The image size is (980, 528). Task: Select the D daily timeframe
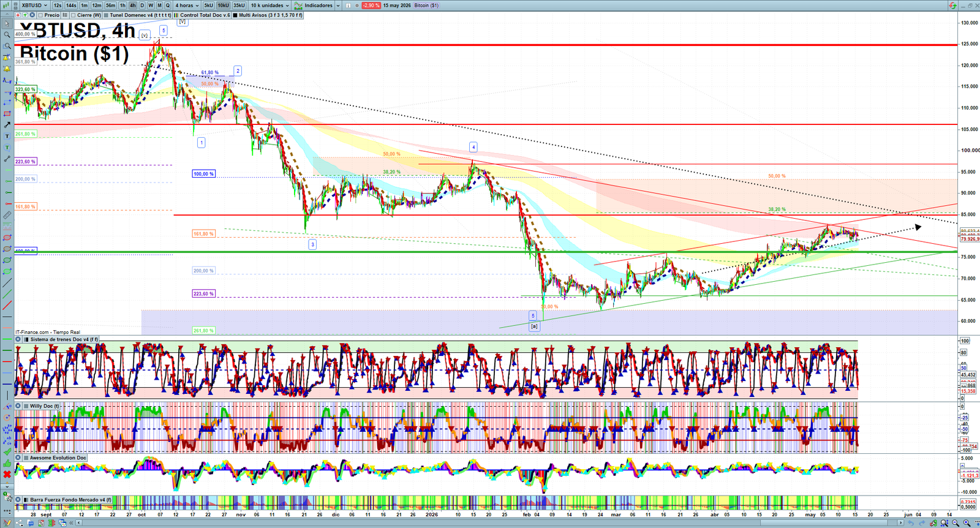[x=142, y=6]
